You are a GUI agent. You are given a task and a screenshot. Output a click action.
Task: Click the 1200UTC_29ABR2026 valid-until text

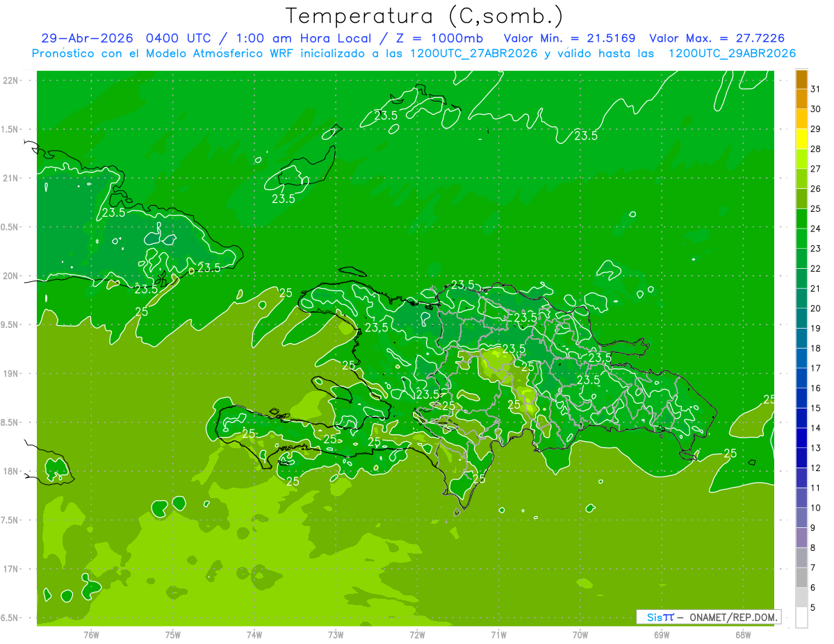(732, 53)
